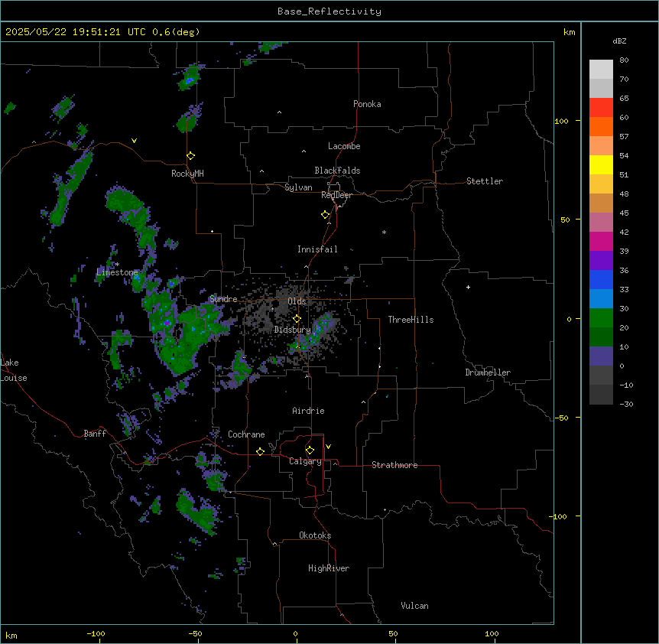Click the Didsbury label
This screenshot has height=644, width=659.
tap(293, 330)
